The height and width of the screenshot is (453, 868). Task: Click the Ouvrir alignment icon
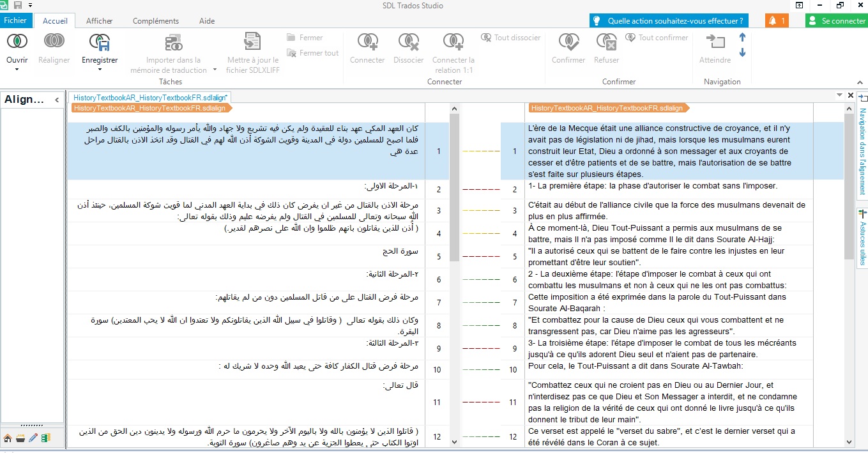click(x=17, y=42)
